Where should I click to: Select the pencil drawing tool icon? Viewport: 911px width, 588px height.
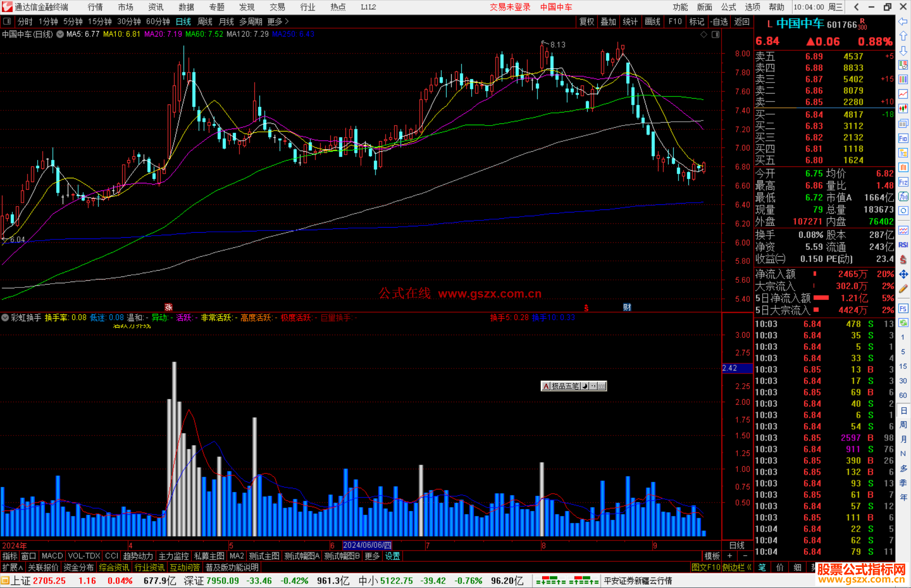click(x=903, y=289)
